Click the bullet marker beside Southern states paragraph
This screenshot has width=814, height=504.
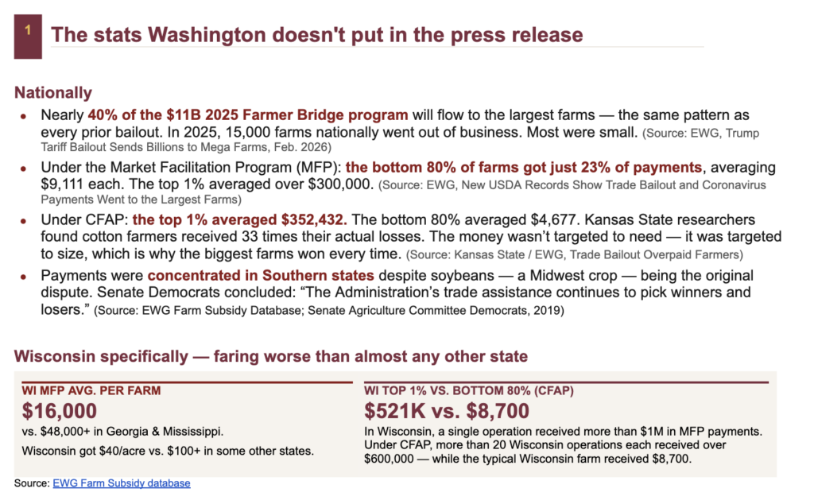[x=23, y=277]
